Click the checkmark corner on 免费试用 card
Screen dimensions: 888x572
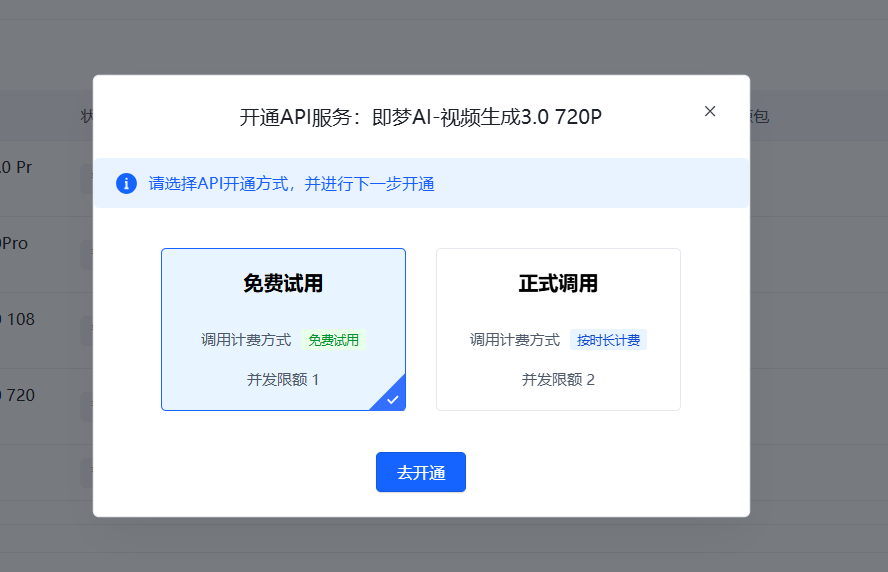[392, 398]
